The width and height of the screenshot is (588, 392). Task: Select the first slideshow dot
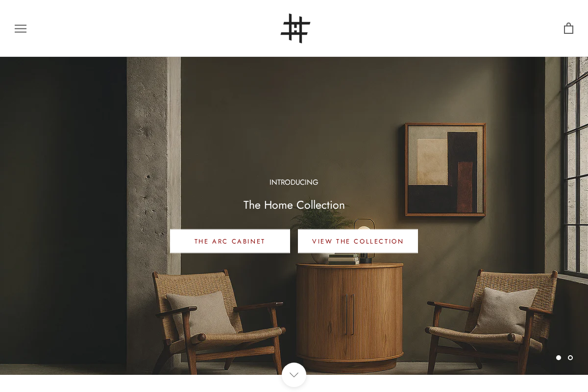[559, 358]
